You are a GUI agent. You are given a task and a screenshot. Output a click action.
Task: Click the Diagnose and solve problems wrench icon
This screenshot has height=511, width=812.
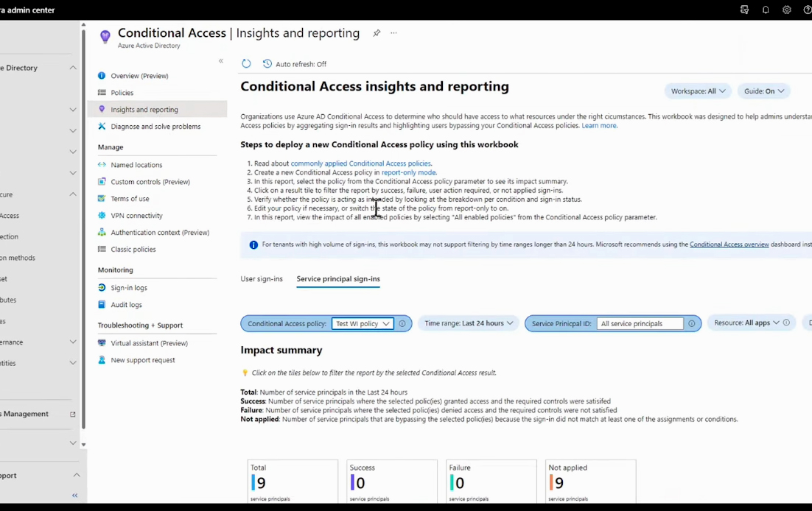(x=102, y=127)
